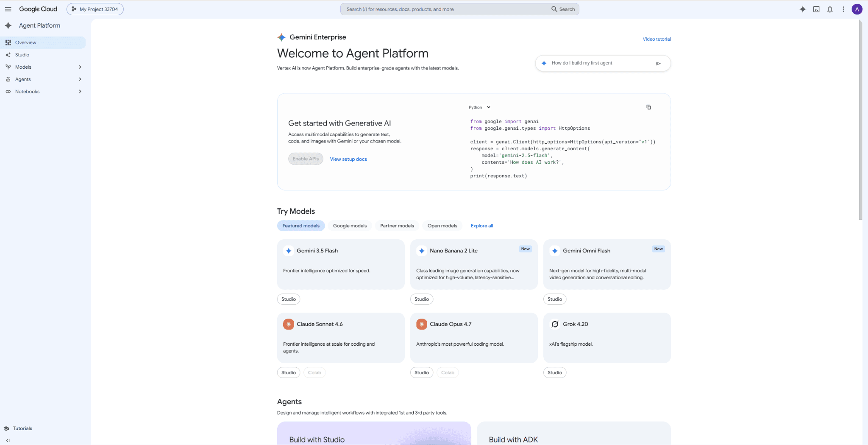Open Studio for Gemini Omni Flash
Viewport: 868px width, 445px height.
tap(555, 299)
